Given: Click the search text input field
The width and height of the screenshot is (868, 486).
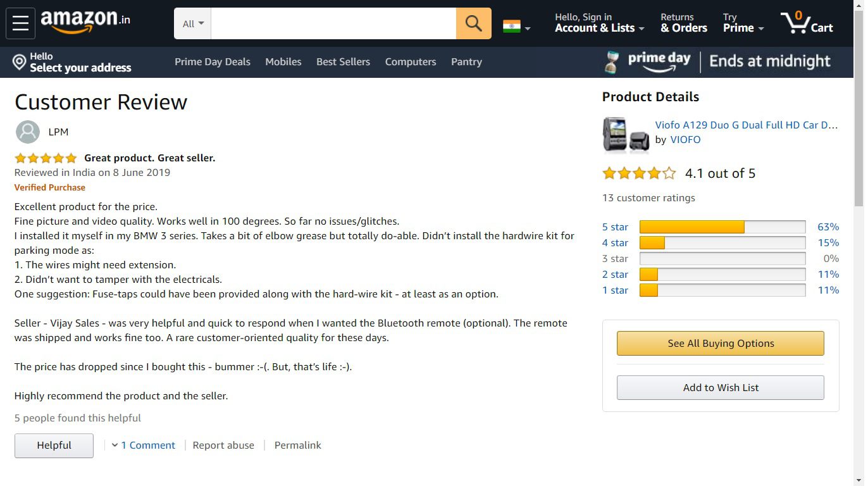Looking at the screenshot, I should point(333,23).
